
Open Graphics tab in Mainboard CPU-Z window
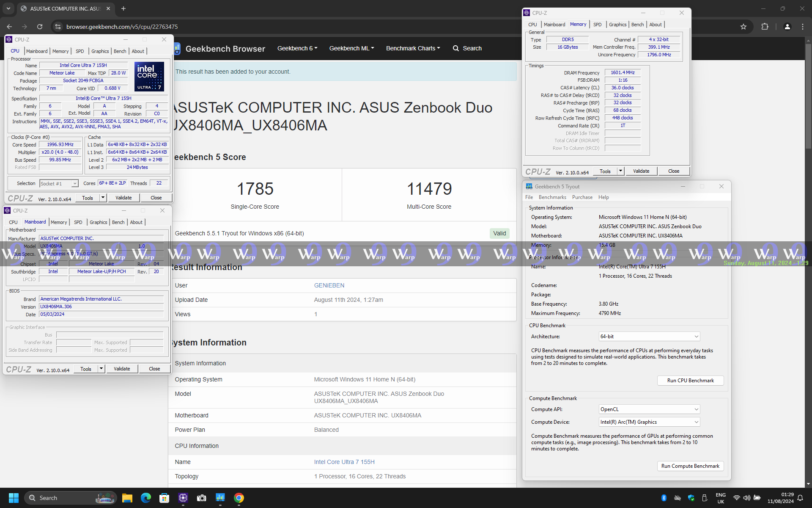pyautogui.click(x=98, y=222)
